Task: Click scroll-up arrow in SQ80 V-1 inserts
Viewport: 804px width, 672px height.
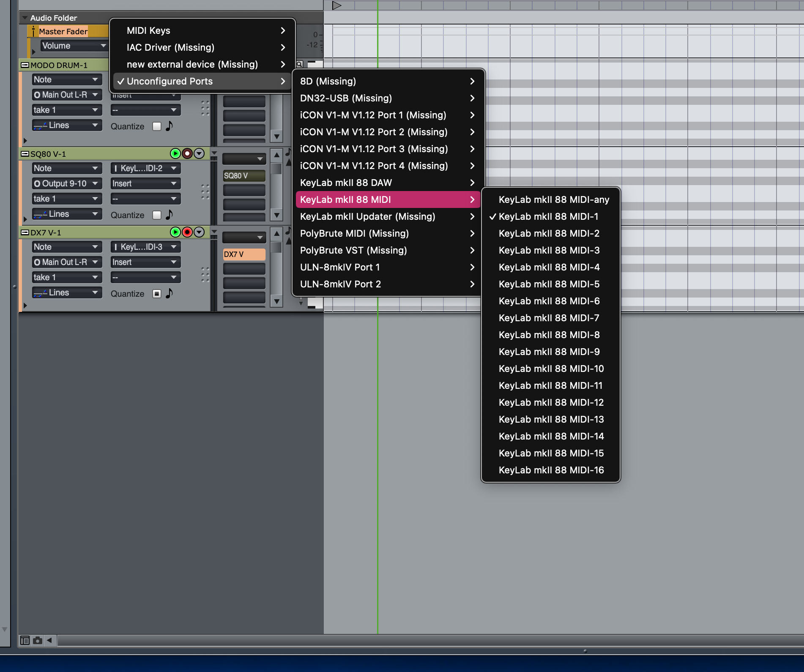Action: pos(276,155)
